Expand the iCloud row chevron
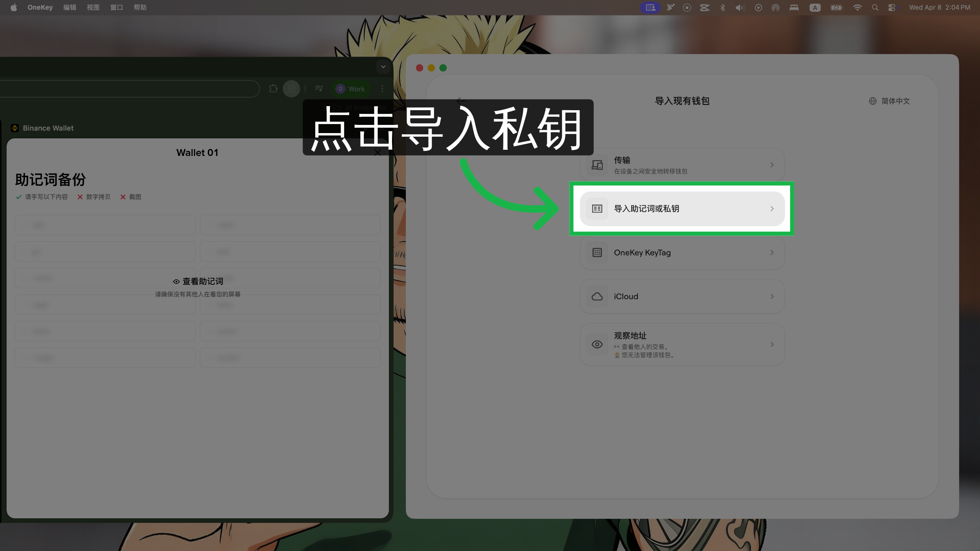Screen dimensions: 980x551 772,296
